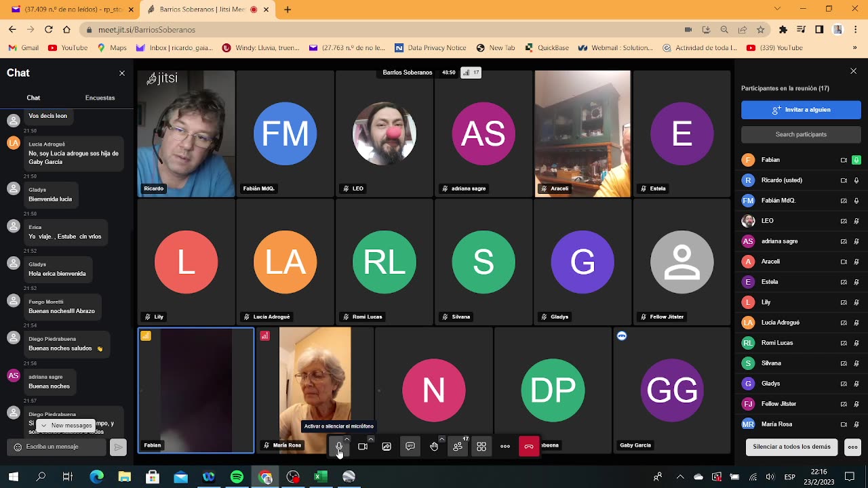868x488 pixels.
Task: Jump to New messages in chat
Action: (66, 426)
